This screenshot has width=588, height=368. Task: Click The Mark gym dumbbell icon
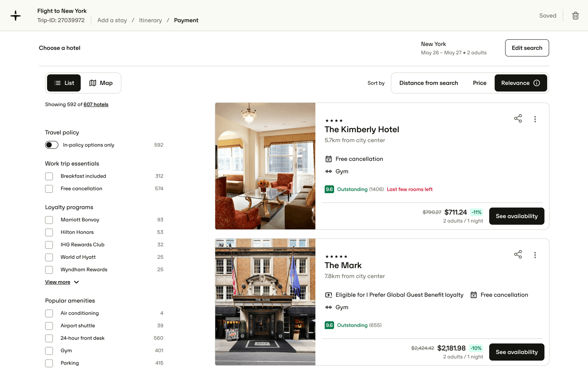[328, 307]
